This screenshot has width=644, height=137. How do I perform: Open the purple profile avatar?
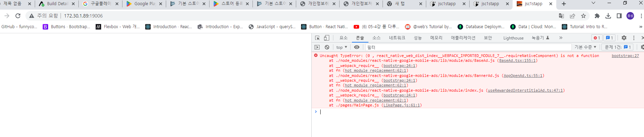(x=630, y=16)
